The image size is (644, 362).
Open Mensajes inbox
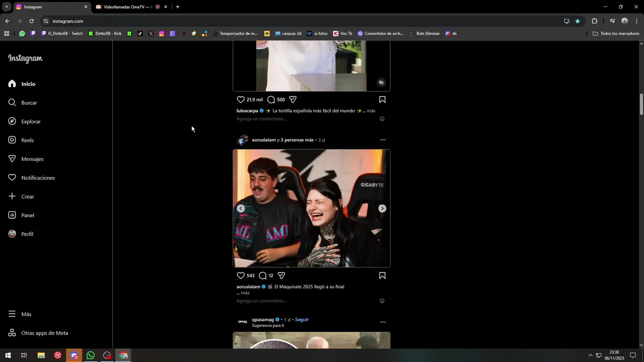click(26, 159)
